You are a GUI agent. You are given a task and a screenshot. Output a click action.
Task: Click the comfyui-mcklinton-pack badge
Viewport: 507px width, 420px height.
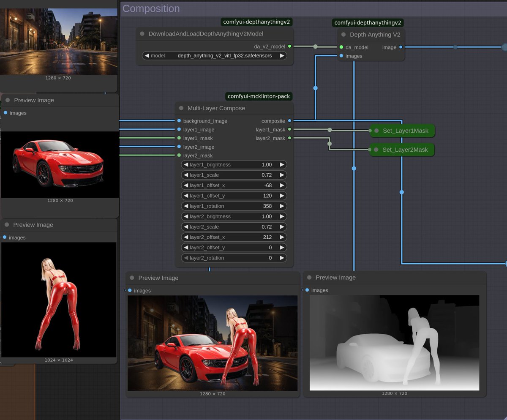coord(259,96)
